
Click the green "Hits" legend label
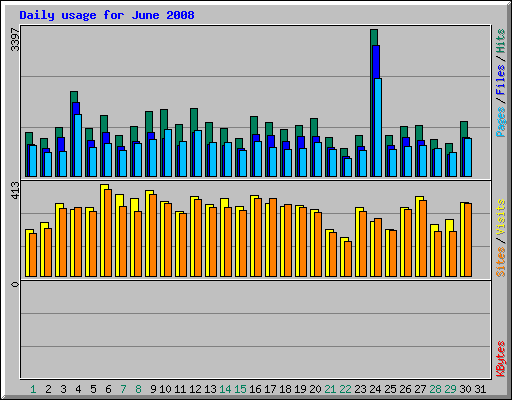click(500, 41)
